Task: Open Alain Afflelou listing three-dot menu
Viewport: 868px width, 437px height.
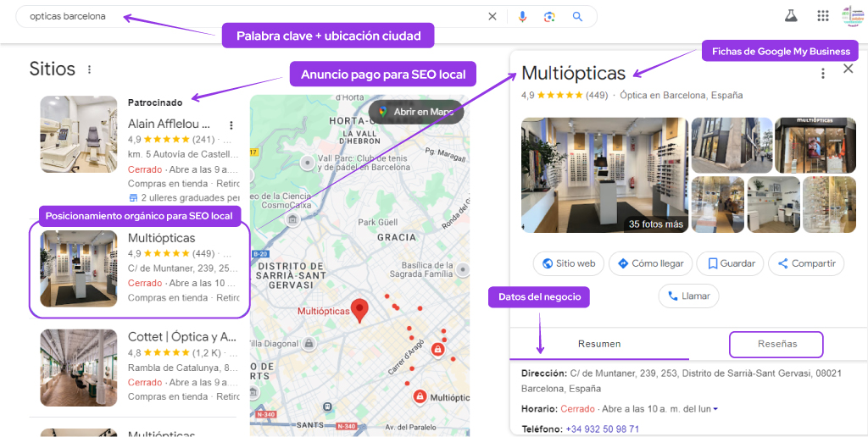Action: [x=231, y=125]
